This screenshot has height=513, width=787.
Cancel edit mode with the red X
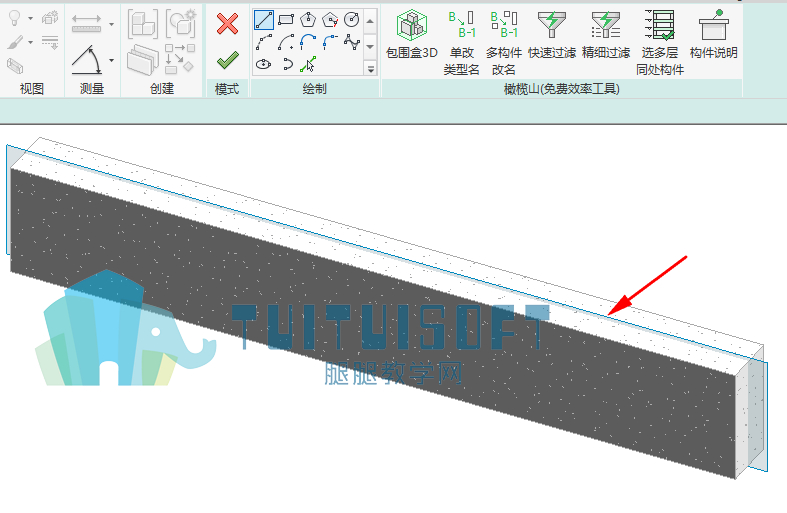click(227, 24)
